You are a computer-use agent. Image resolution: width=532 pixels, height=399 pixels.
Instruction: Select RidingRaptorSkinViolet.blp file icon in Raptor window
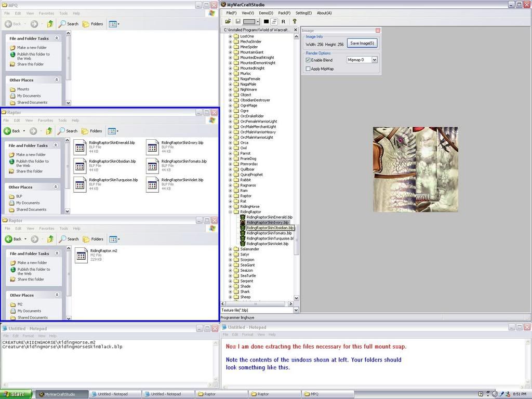pyautogui.click(x=152, y=184)
